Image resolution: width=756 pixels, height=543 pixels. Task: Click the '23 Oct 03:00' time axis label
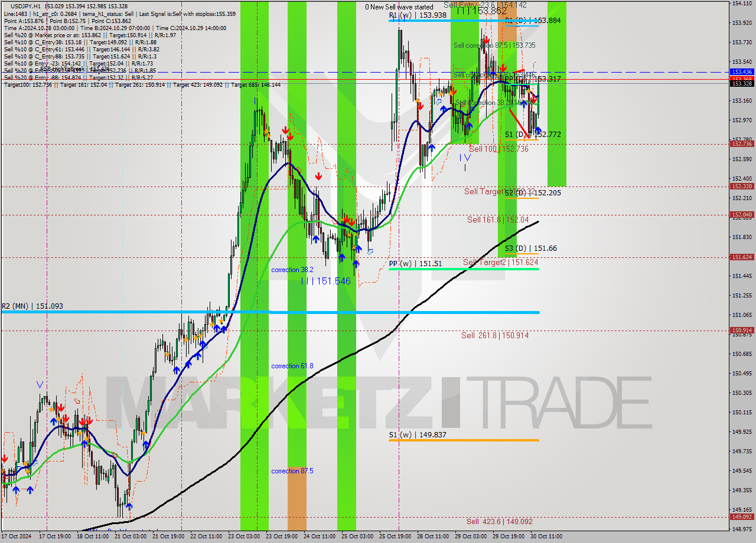click(x=245, y=537)
